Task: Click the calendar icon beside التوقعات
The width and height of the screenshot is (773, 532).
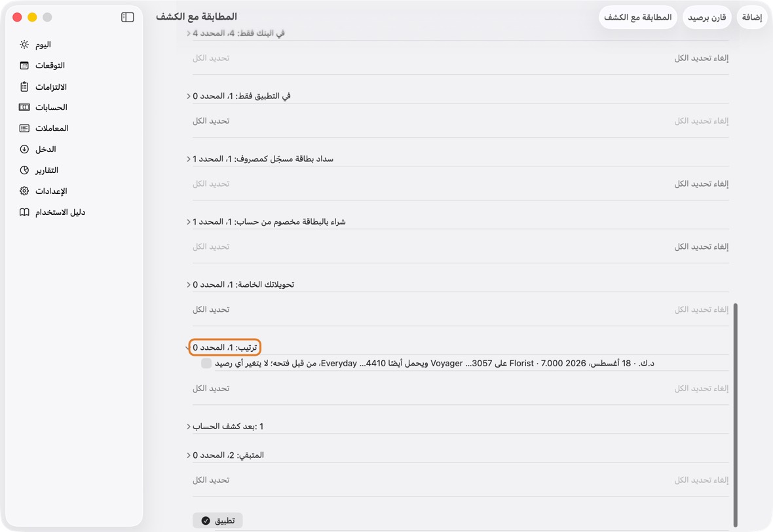Action: 24,66
